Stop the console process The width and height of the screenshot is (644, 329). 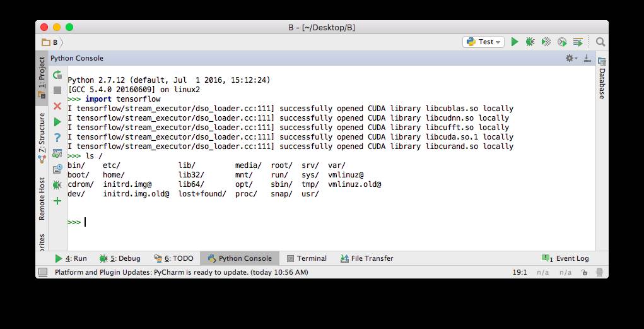click(x=57, y=90)
